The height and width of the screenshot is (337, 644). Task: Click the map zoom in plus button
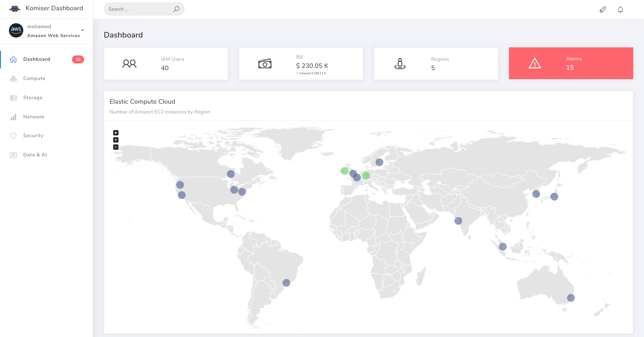coord(116,140)
